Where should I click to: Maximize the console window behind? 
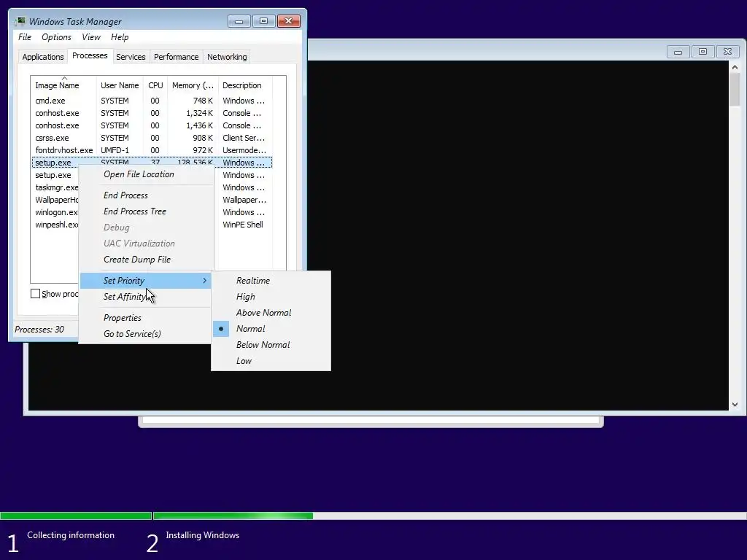[703, 52]
